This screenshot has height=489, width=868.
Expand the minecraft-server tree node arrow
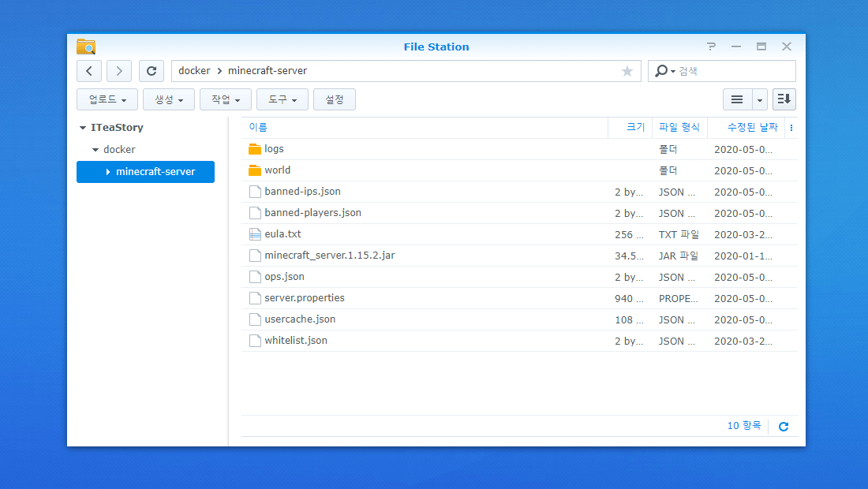pyautogui.click(x=108, y=172)
